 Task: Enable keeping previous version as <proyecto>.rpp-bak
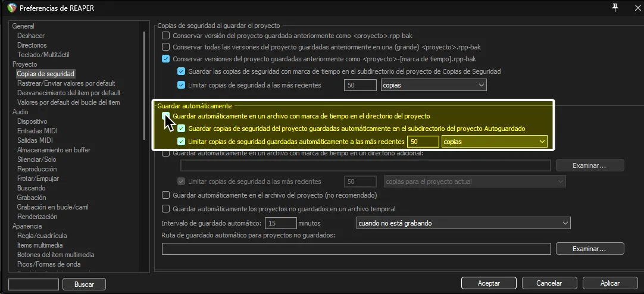point(166,36)
